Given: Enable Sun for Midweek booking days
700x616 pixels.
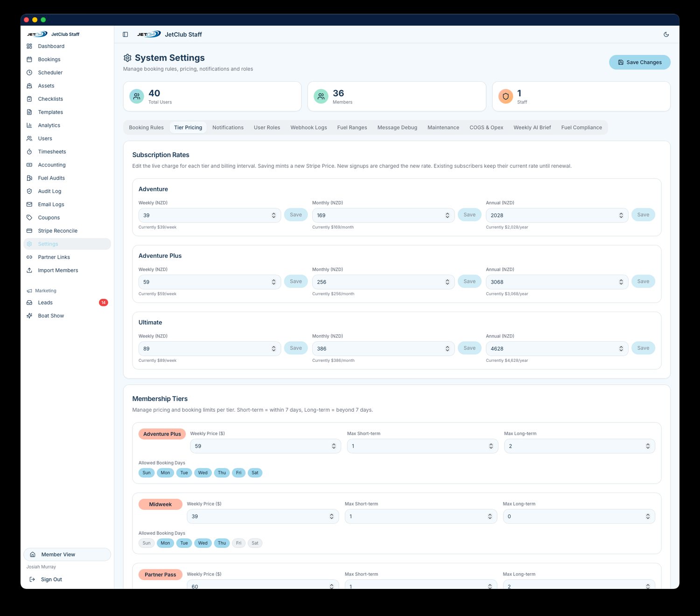Looking at the screenshot, I should [x=147, y=543].
